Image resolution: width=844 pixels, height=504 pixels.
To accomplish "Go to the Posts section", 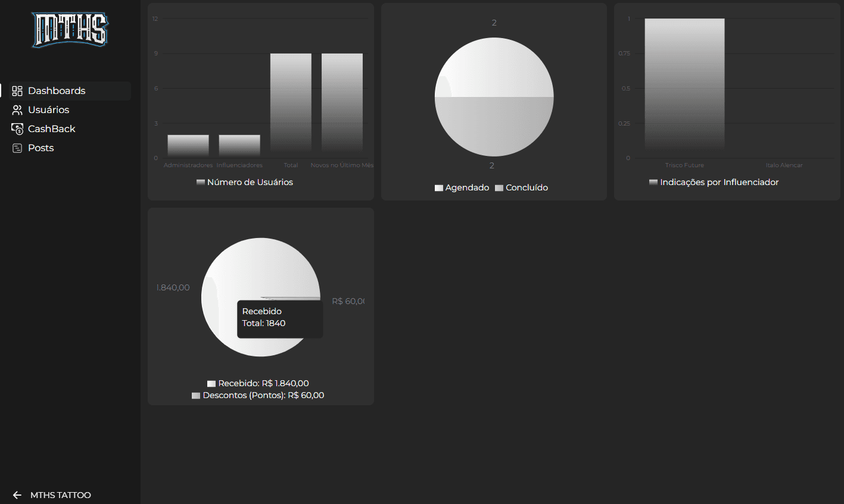I will point(41,148).
